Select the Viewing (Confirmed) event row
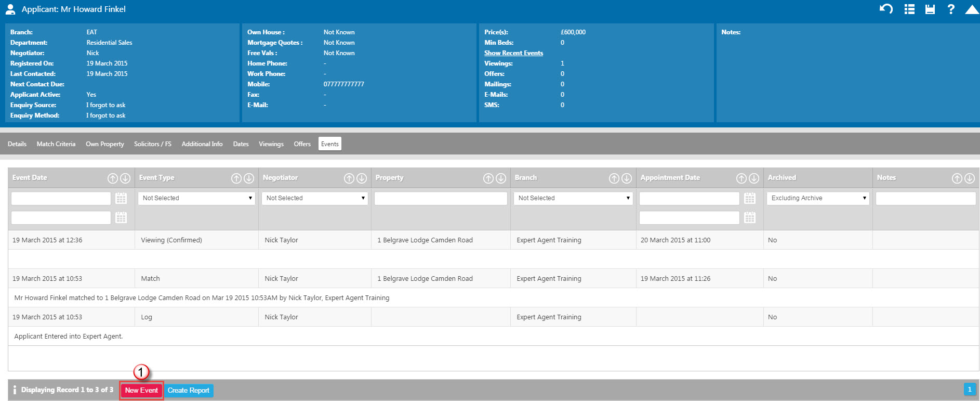Viewport: 980px width, 401px height. (x=494, y=240)
